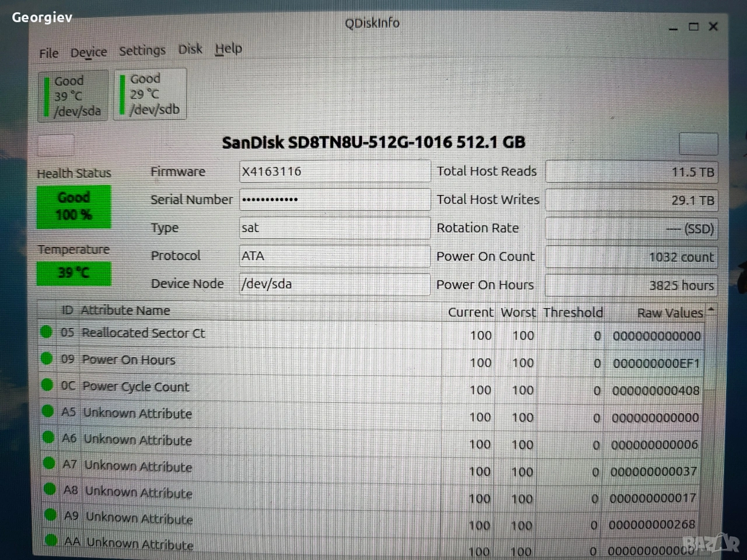Click the Total Host Writes value field
This screenshot has height=560, width=747.
click(631, 201)
